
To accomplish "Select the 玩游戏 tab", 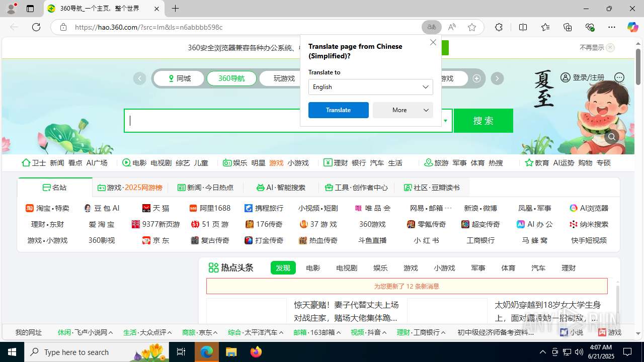I will [x=284, y=78].
